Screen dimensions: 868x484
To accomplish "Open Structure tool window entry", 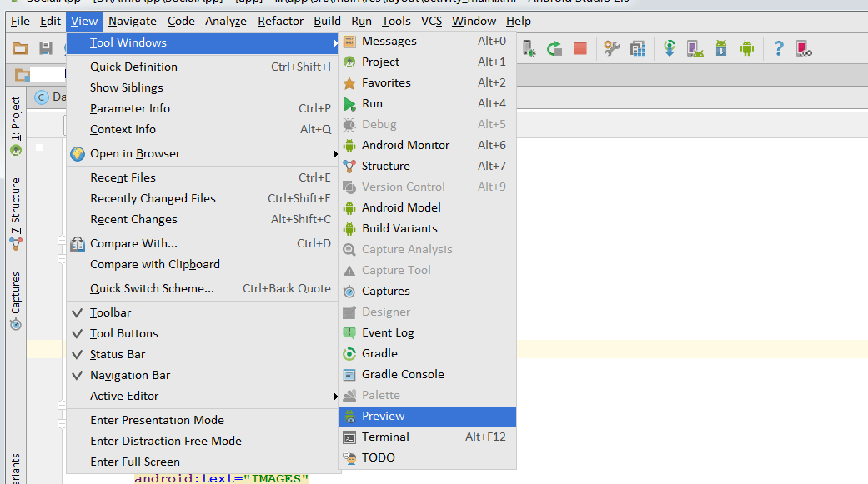I will (x=427, y=166).
